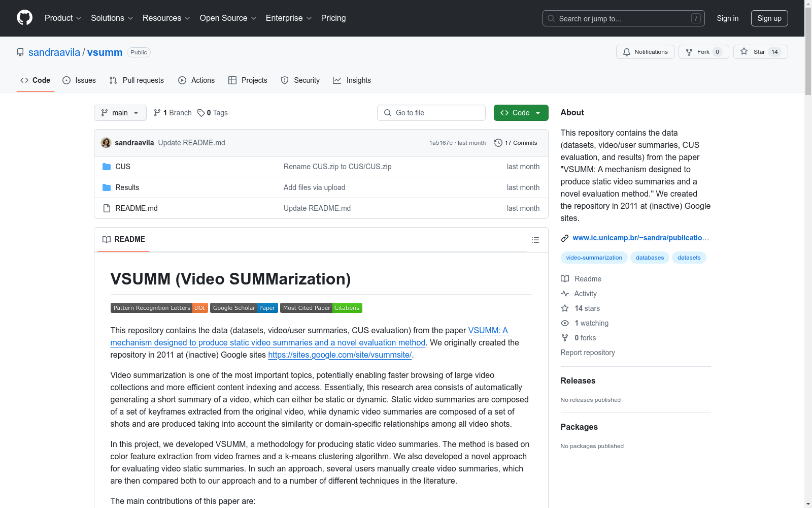This screenshot has height=508, width=812.
Task: Select the README tab header
Action: click(124, 239)
